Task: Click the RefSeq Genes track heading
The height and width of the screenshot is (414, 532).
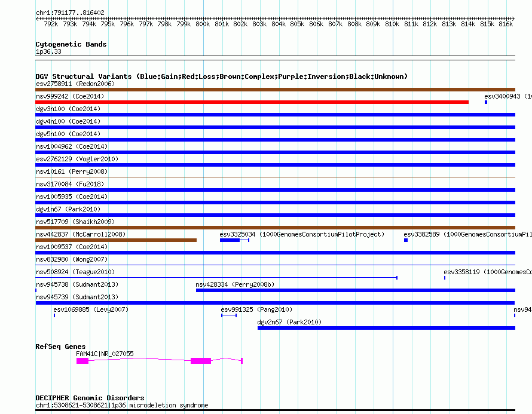Action: click(x=60, y=346)
